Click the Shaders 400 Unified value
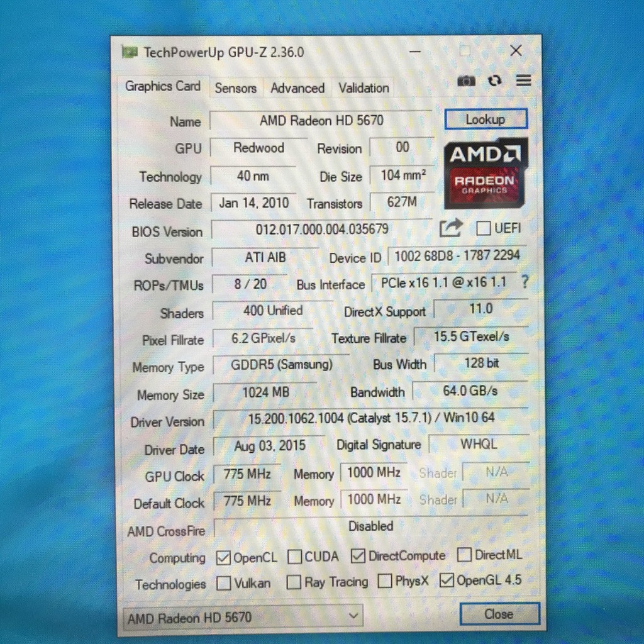The image size is (644, 644). click(x=273, y=311)
